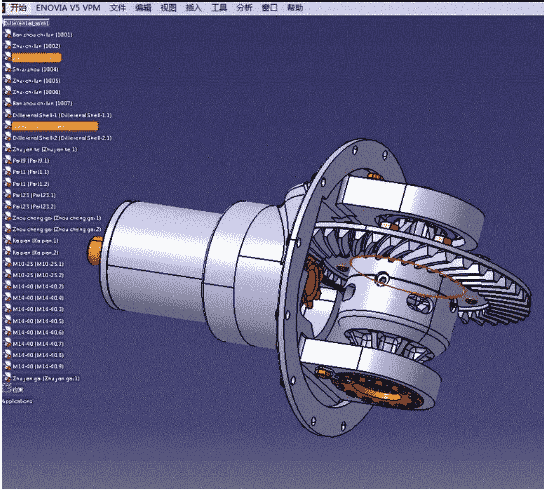Click the icon beside M10-25 (M10-25.1)

8,263
